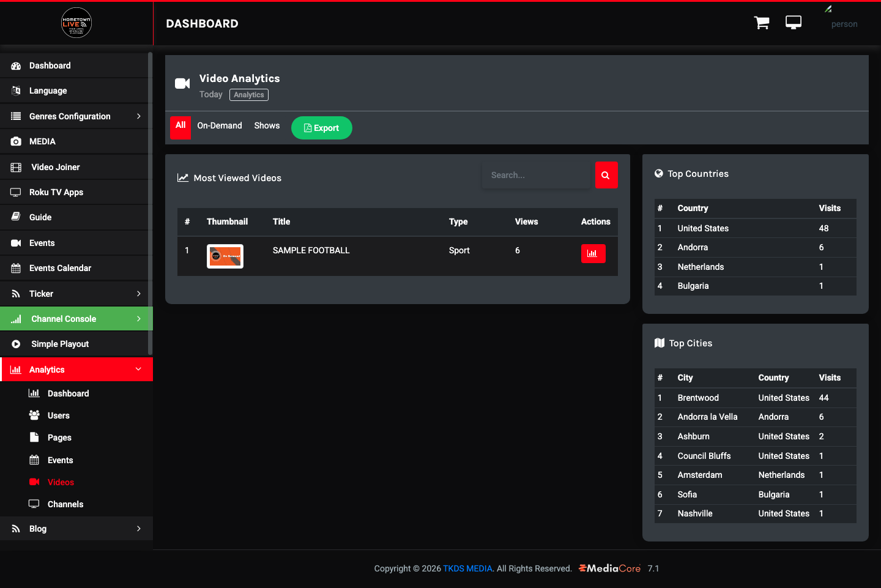Image resolution: width=881 pixels, height=588 pixels.
Task: Switch to the On-Demand tab
Action: (220, 125)
